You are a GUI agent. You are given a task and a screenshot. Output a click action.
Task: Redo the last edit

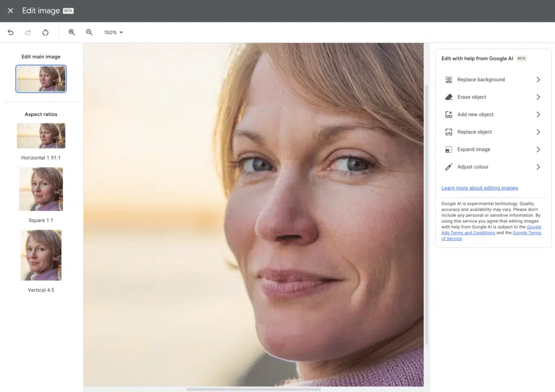pyautogui.click(x=28, y=32)
